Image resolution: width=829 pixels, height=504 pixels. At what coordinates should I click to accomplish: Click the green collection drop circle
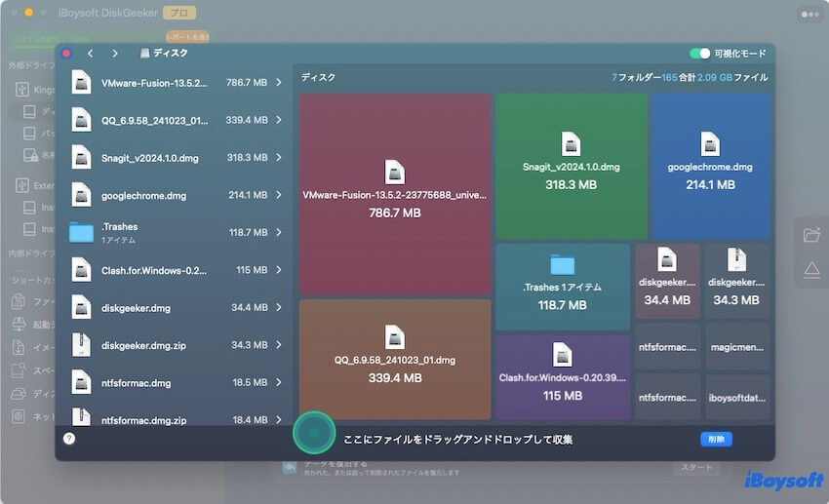pyautogui.click(x=314, y=433)
